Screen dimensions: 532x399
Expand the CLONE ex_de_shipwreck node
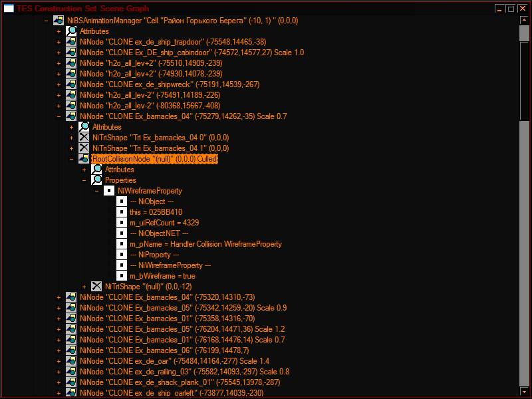point(59,84)
